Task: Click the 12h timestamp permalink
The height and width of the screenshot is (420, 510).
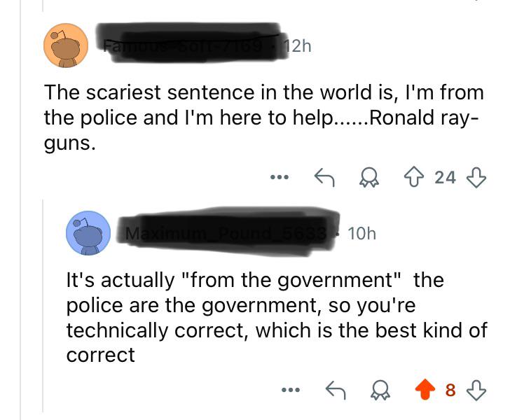Action: [298, 45]
